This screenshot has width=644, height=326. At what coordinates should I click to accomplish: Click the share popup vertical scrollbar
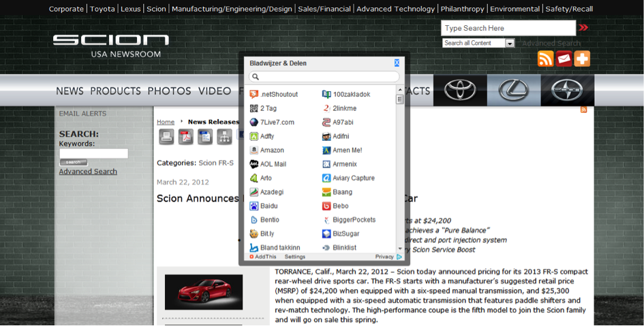[x=400, y=170]
